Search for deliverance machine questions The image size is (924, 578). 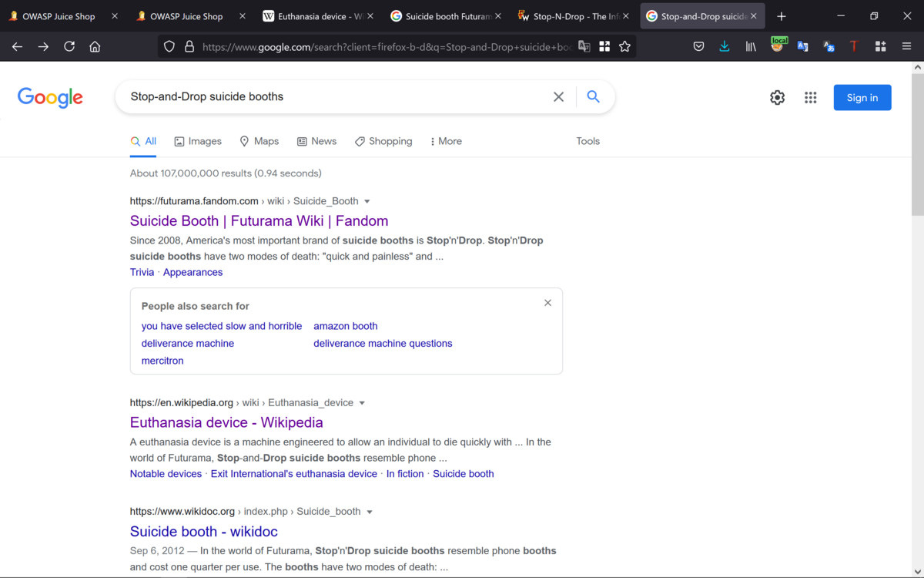pos(383,344)
